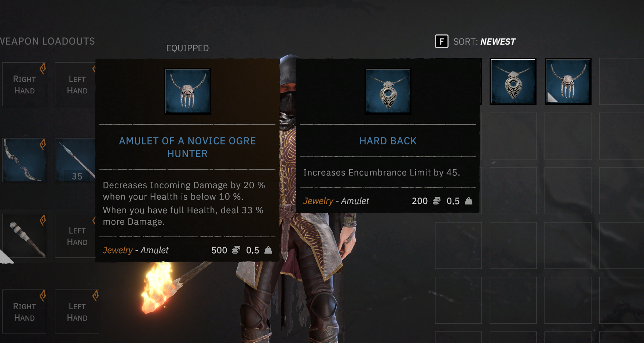This screenshot has width=644, height=343.
Task: Select the arrow slot showing 35
Action: tap(75, 160)
